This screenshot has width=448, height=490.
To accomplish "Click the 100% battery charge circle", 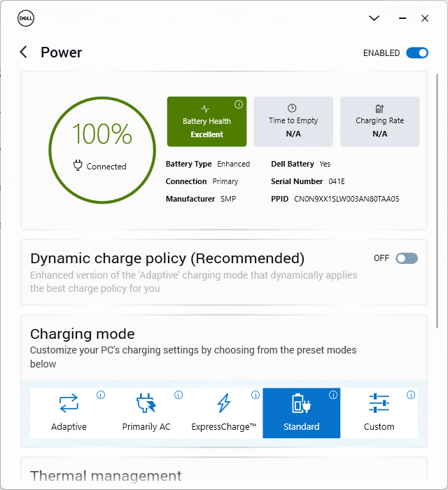I will (x=100, y=148).
